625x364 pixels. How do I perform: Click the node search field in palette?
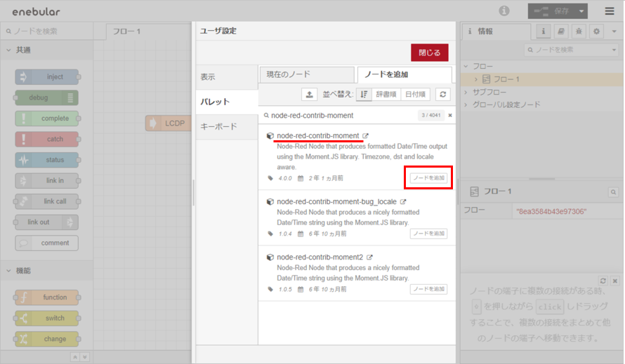(x=47, y=31)
